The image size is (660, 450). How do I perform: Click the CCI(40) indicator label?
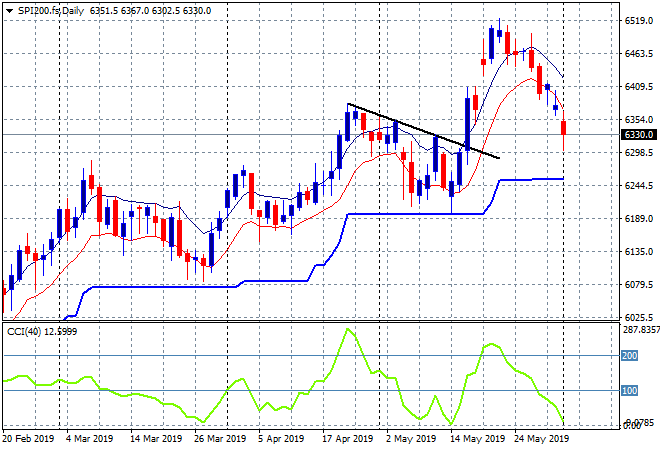(42, 332)
